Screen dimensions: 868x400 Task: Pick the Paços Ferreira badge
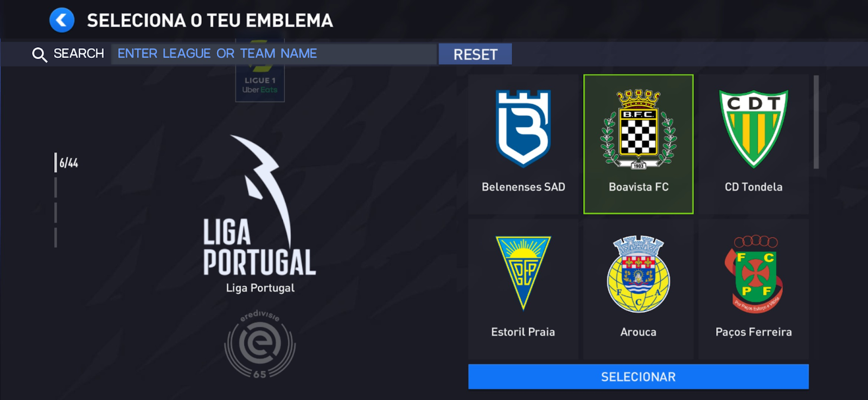754,288
